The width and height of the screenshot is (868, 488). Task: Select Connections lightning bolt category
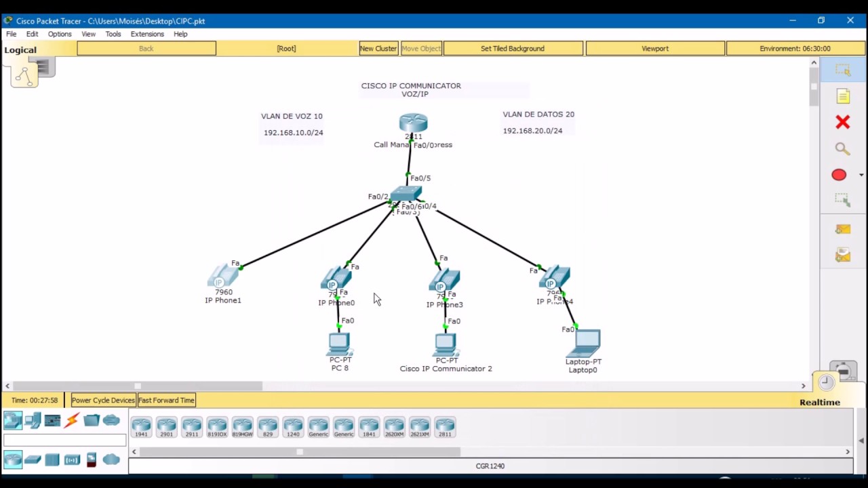point(72,420)
